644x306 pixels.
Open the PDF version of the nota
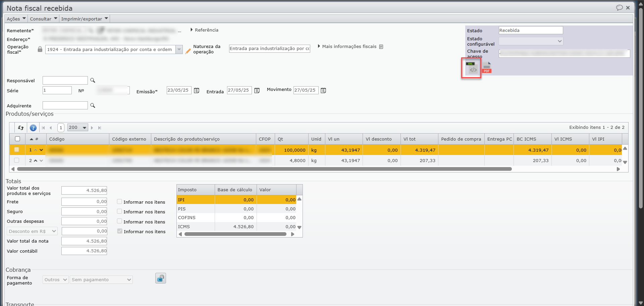pos(487,68)
